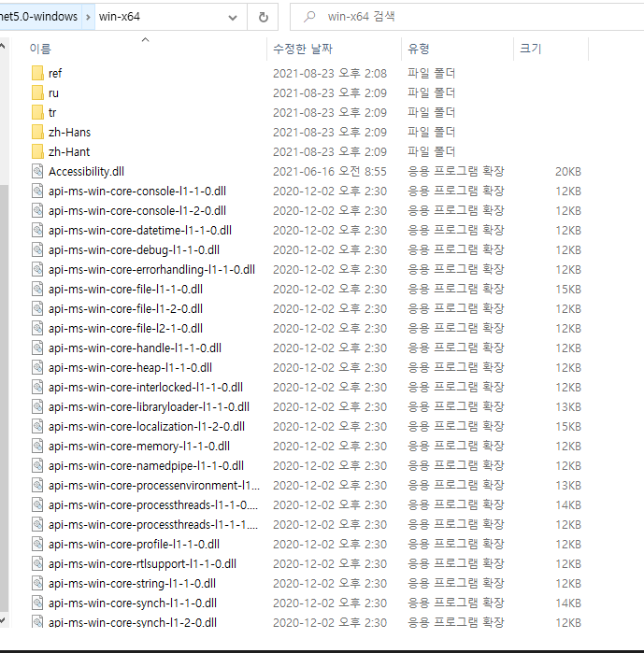The image size is (644, 653).
Task: Click the navigation pane scroll up arrow
Action: point(3,46)
